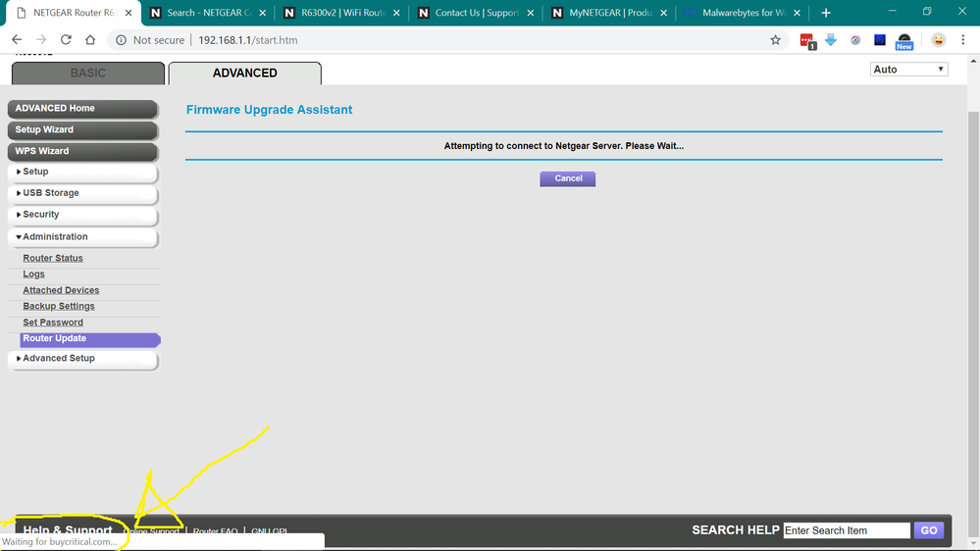
Task: Open the Logs page
Action: coord(33,275)
